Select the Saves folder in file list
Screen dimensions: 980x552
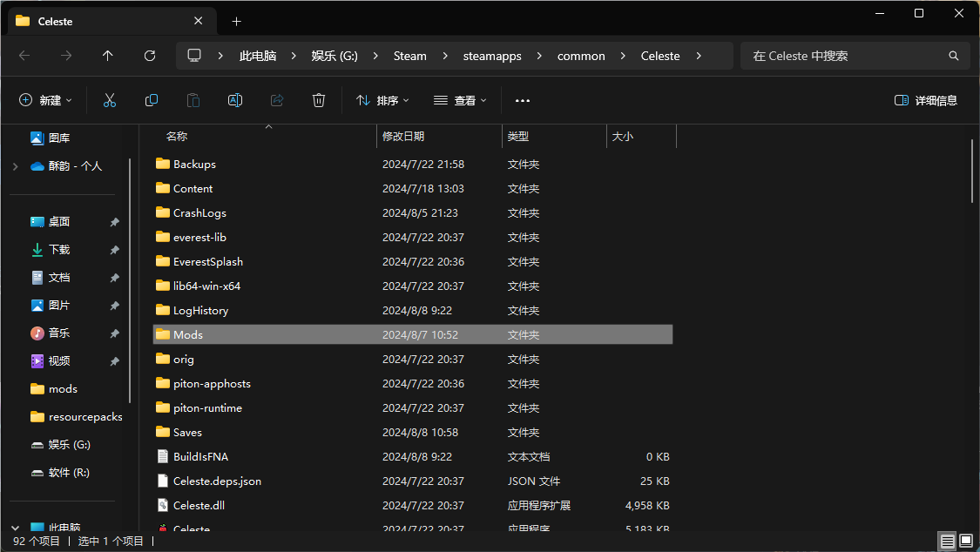pos(187,432)
